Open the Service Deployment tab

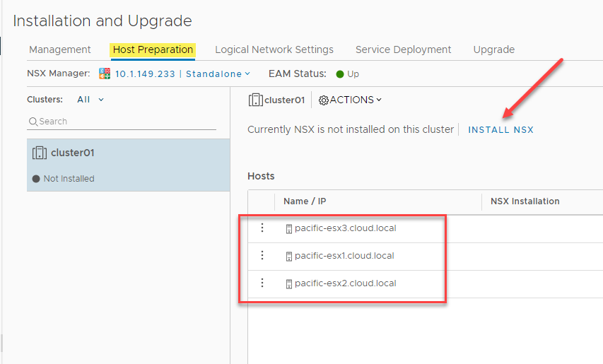click(x=403, y=49)
